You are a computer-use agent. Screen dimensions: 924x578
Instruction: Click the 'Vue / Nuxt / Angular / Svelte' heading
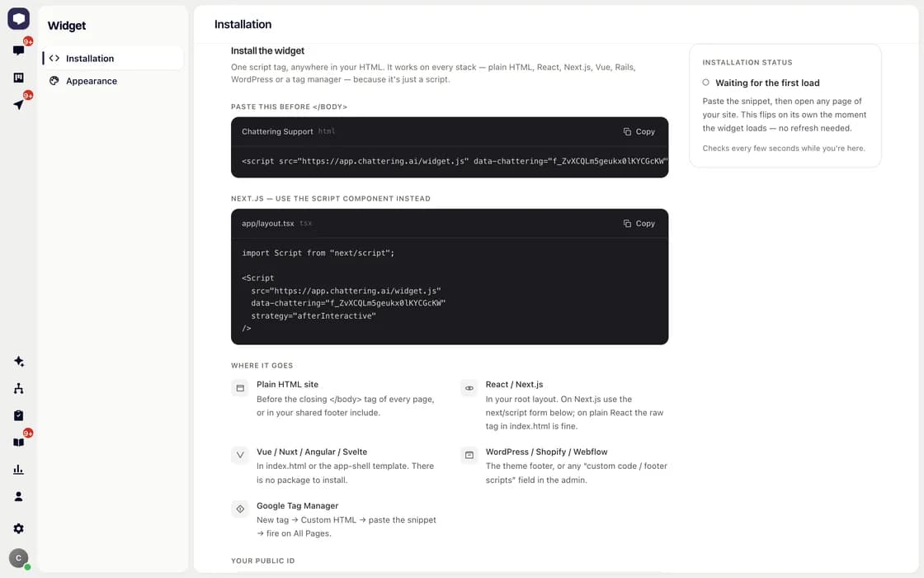pos(312,452)
